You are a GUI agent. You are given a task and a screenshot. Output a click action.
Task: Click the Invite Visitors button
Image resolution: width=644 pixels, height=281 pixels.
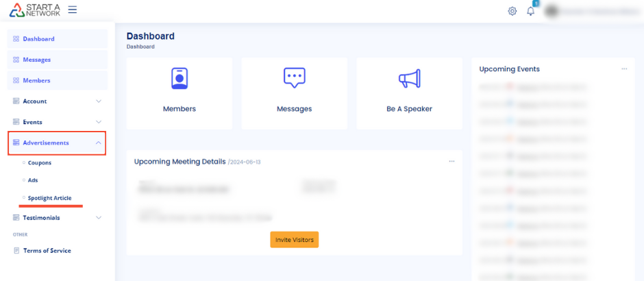coord(294,239)
